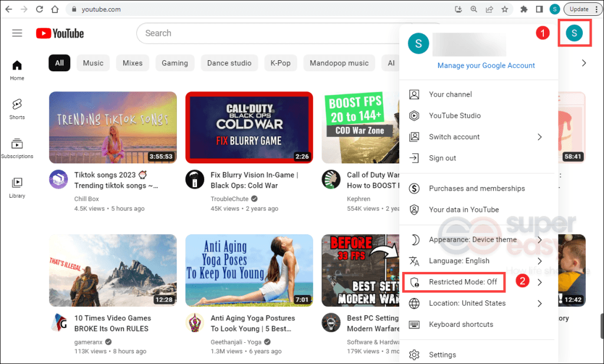604x364 pixels.
Task: Open the Anti Aging Yoga Poses thumbnail
Action: 250,270
